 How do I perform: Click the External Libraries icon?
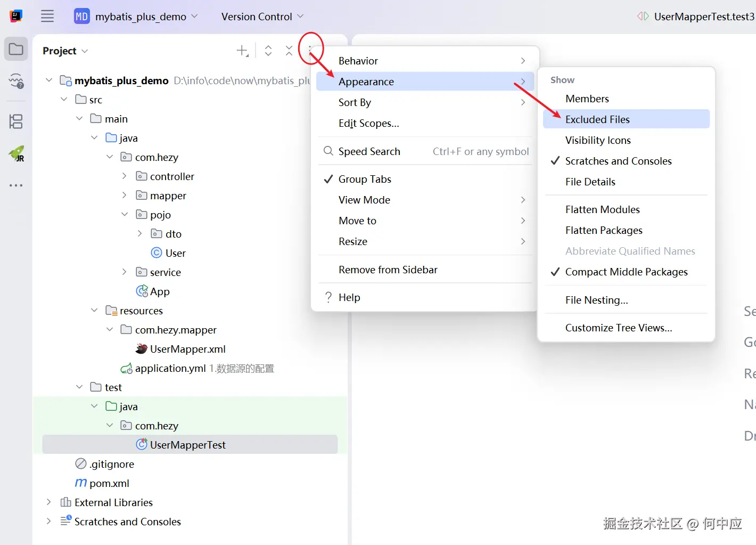(66, 502)
